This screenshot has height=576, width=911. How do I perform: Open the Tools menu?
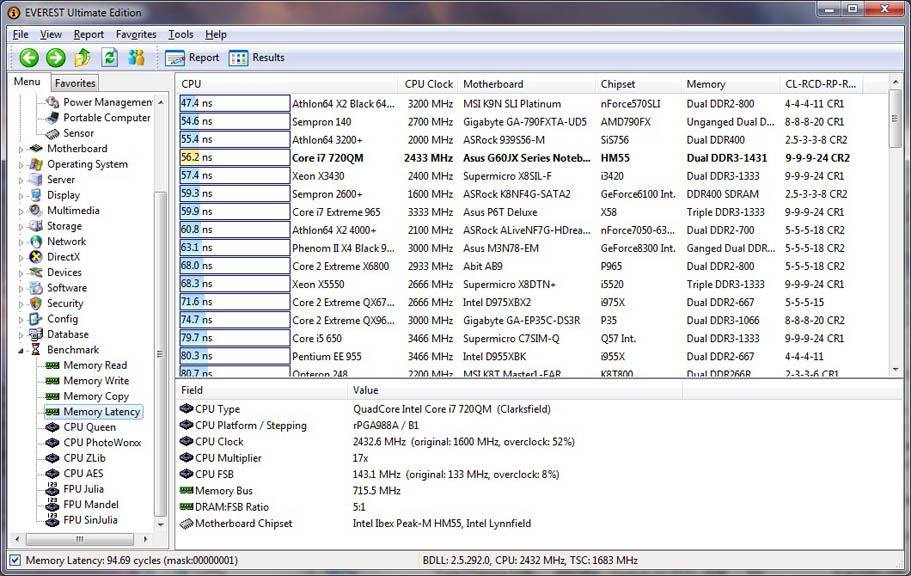tap(181, 34)
